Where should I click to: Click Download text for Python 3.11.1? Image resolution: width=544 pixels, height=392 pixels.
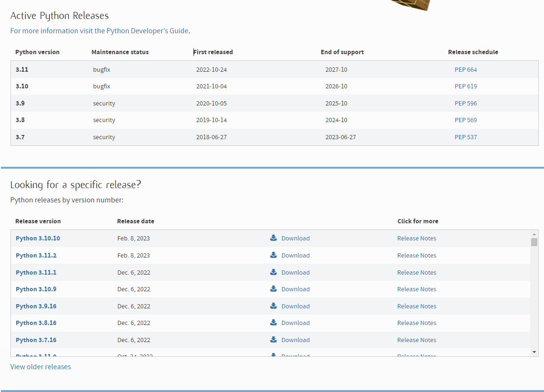point(296,272)
